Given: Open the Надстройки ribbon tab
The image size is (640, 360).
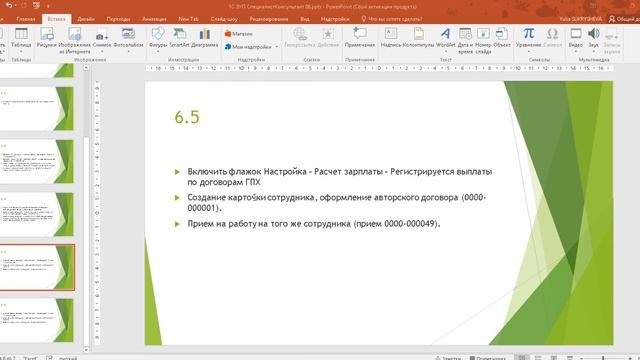Looking at the screenshot, I should [x=335, y=19].
